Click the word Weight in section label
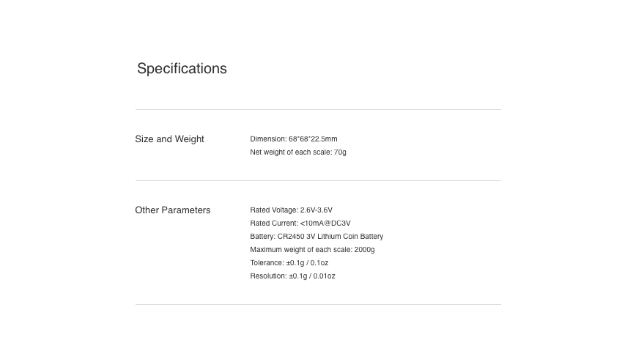The image size is (644, 362). (189, 139)
